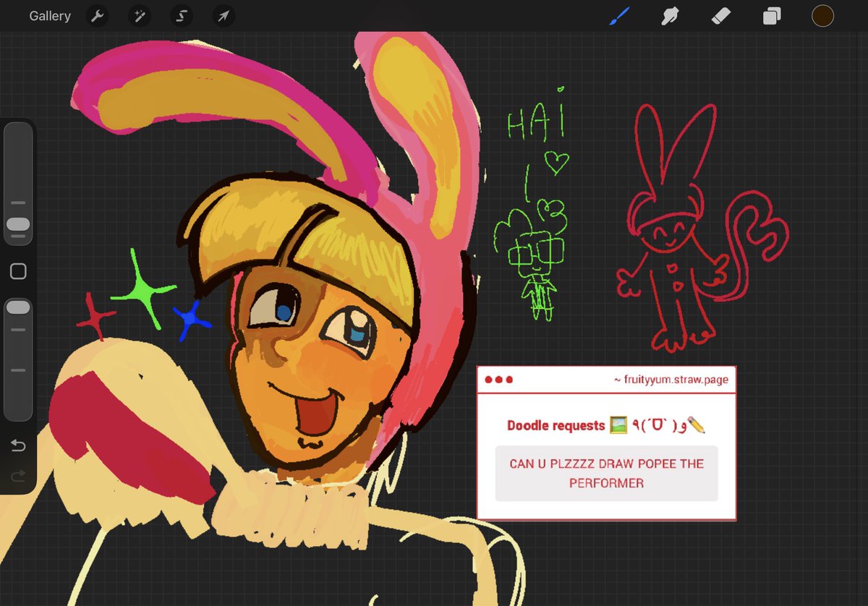Activate the Transform arrow tool

[224, 16]
